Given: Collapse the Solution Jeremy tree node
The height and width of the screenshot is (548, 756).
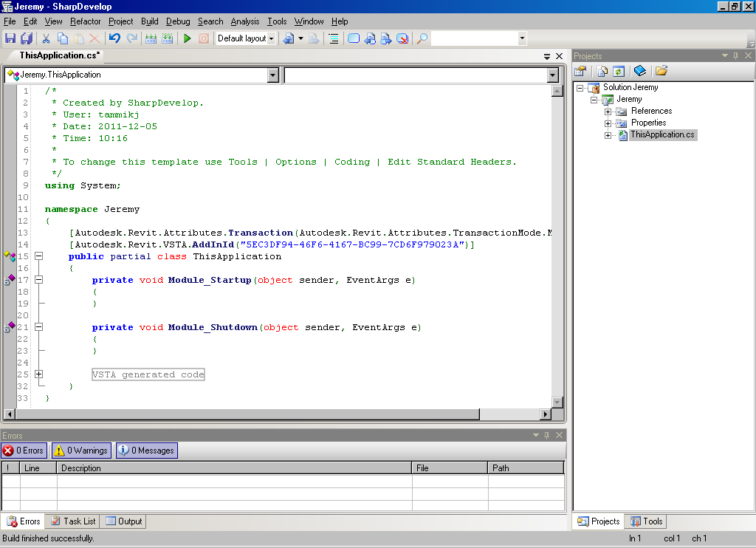Looking at the screenshot, I should coord(580,88).
